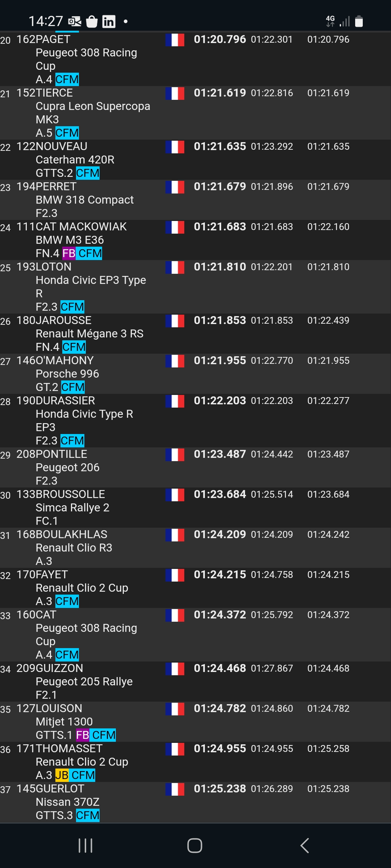The height and width of the screenshot is (868, 391).
Task: Tap the French flag beside PAGET
Action: (175, 40)
